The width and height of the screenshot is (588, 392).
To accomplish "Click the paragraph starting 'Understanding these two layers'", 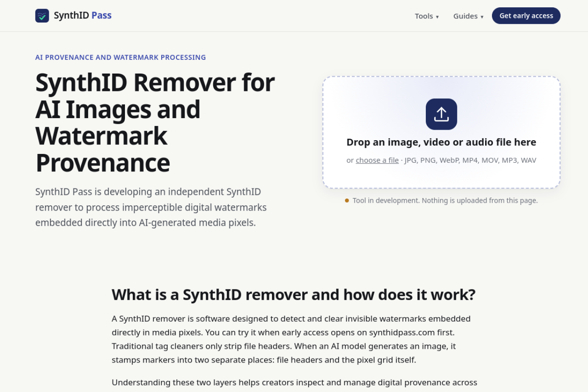I will point(294,382).
